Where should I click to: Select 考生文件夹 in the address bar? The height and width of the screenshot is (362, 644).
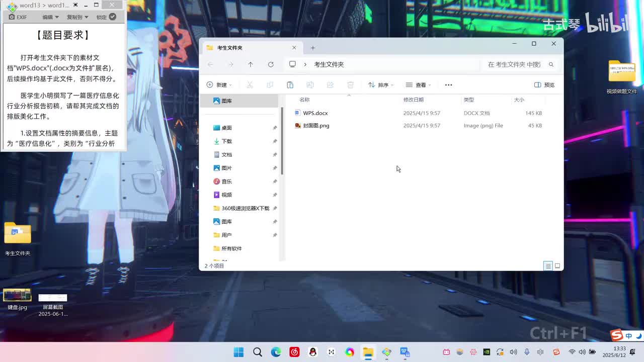coord(329,64)
